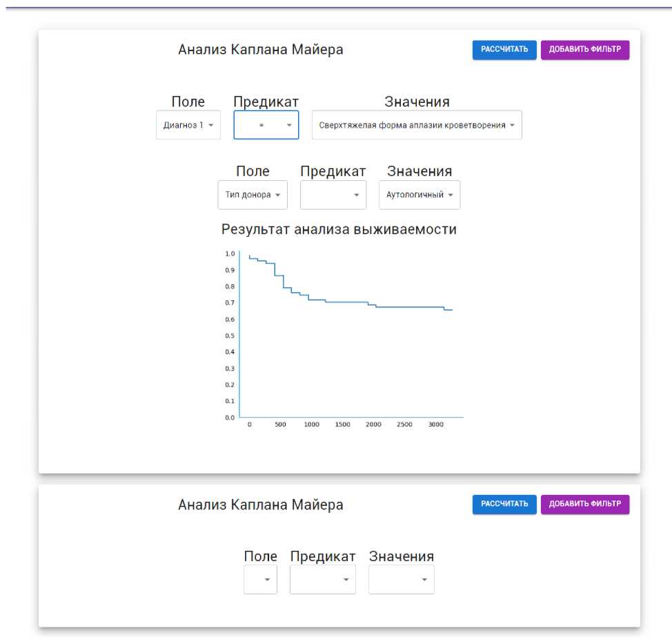Open empty Поле dropdown in second card

click(260, 580)
